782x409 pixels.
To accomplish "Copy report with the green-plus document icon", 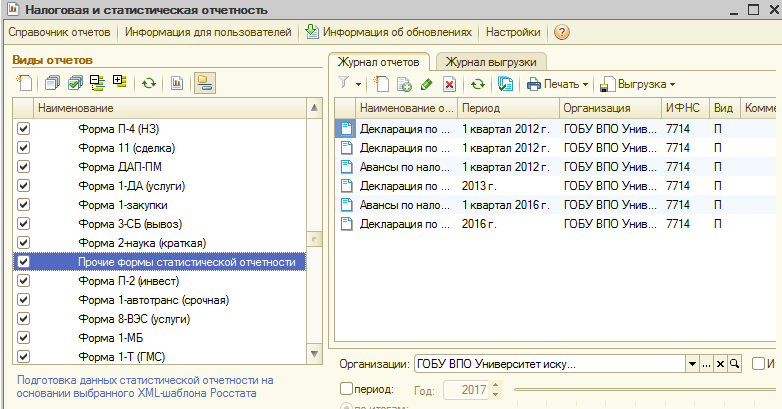I will (404, 84).
